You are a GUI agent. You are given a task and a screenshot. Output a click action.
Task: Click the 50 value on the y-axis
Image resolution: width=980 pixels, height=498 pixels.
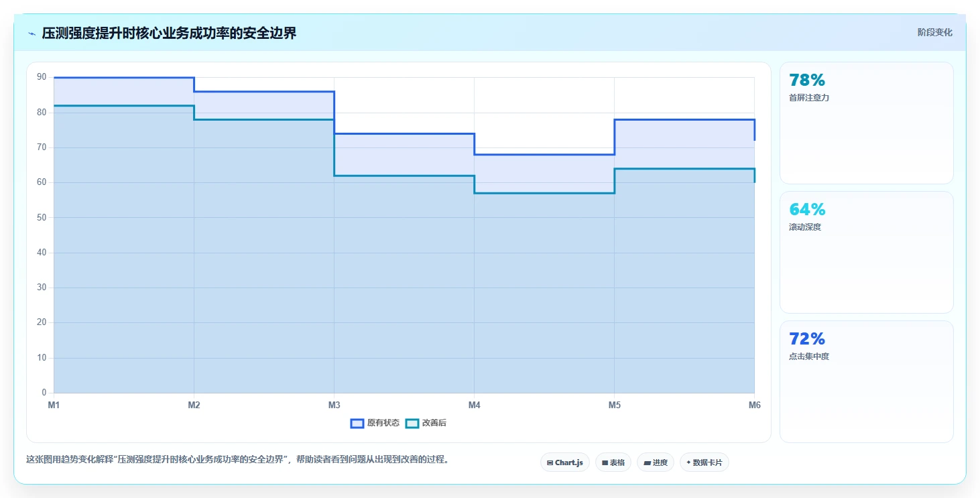42,217
